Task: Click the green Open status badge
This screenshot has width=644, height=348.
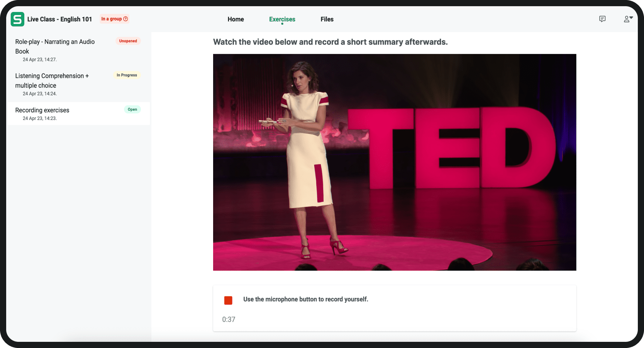Action: click(x=132, y=110)
